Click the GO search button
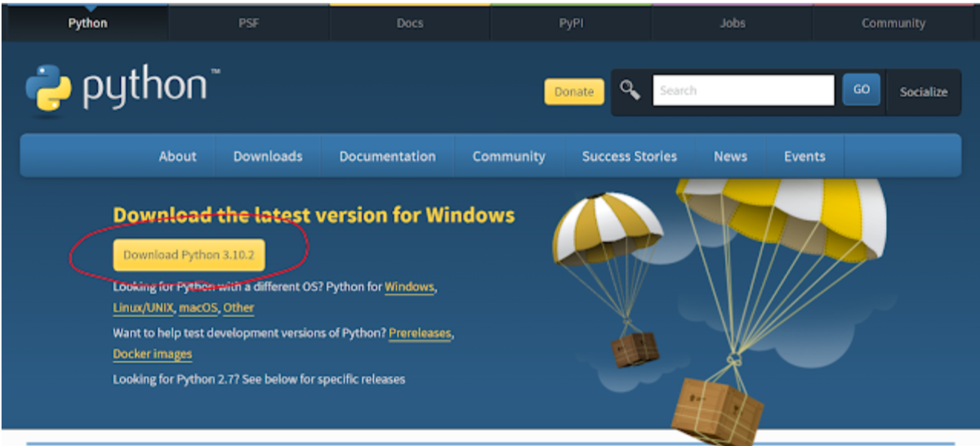 click(x=862, y=90)
